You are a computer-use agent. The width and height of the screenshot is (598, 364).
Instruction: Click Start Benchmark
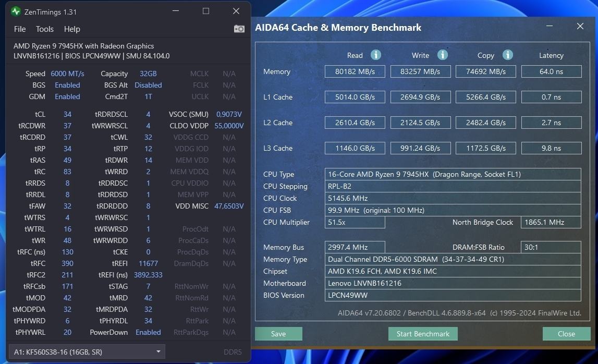(x=423, y=334)
